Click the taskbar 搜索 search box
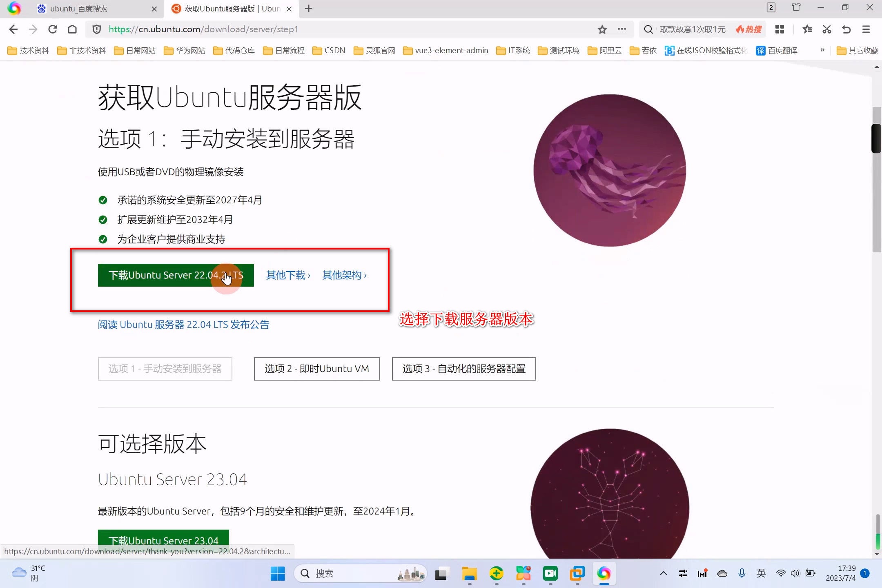Viewport: 882px width, 588px height. pyautogui.click(x=360, y=574)
